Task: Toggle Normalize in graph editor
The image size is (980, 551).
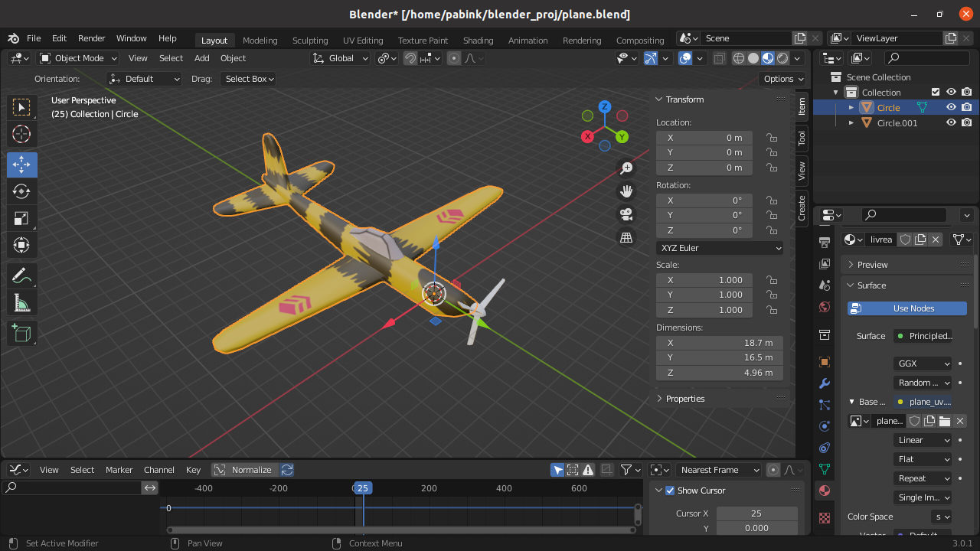Action: click(x=244, y=470)
